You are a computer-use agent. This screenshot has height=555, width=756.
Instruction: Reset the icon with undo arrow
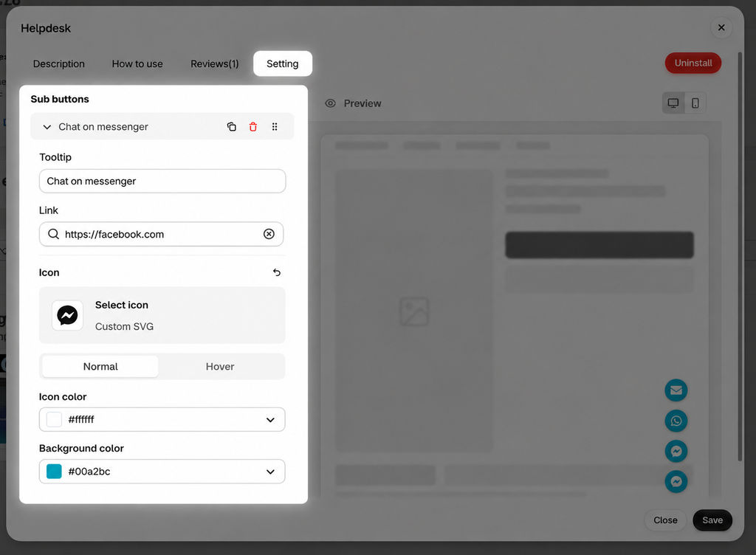277,272
